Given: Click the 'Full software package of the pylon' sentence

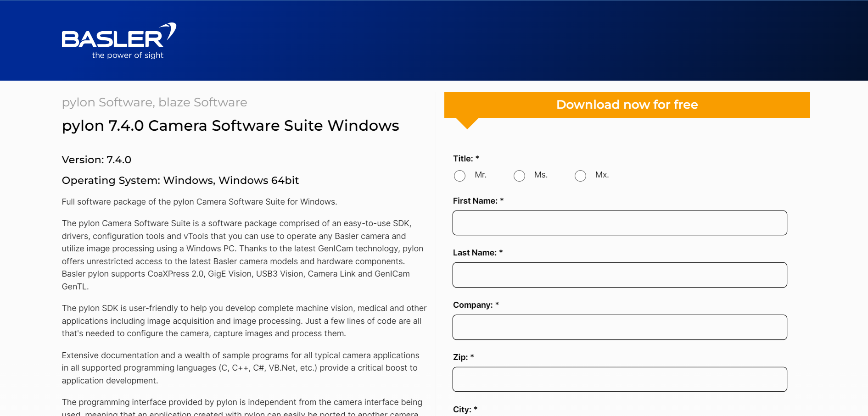Looking at the screenshot, I should (x=200, y=202).
